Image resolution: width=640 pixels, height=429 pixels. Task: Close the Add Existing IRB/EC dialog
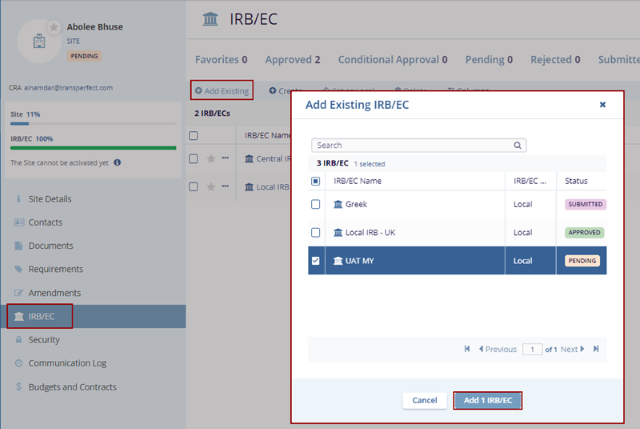pyautogui.click(x=602, y=104)
